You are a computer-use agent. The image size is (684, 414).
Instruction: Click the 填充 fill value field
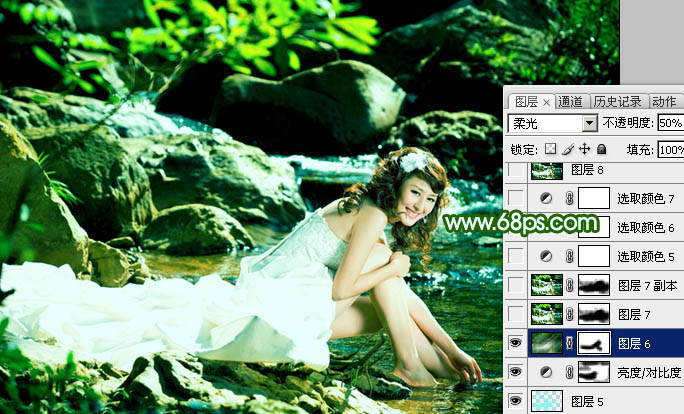pos(671,149)
